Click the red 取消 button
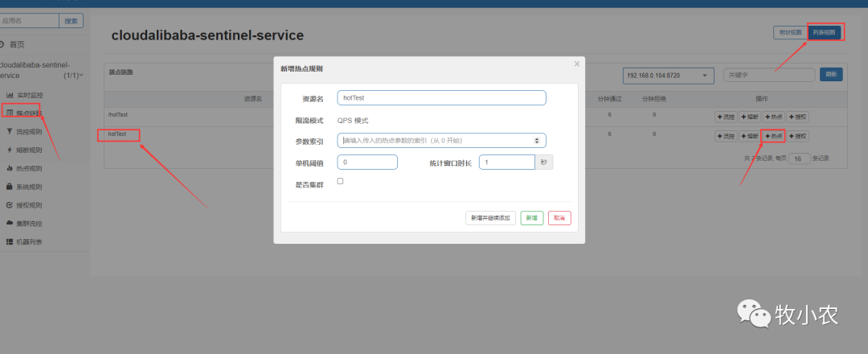The width and height of the screenshot is (868, 354). click(x=559, y=218)
